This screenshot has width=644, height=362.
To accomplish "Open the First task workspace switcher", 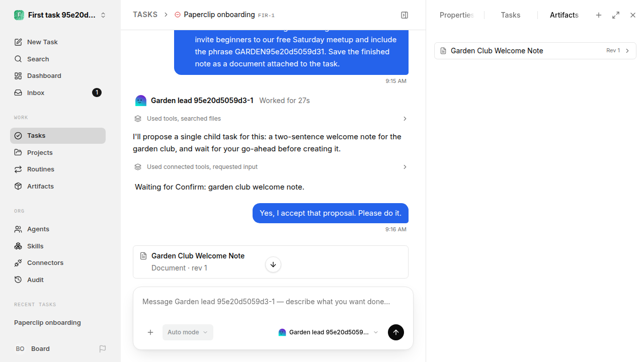I will [x=60, y=15].
